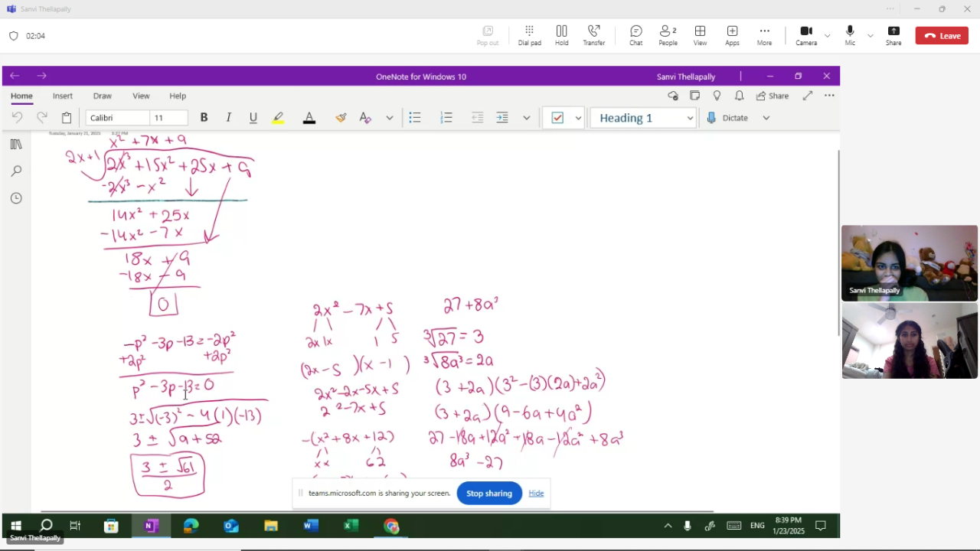Screen dimensions: 980x551
Task: Mute or unmute the Mic
Action: tap(850, 35)
